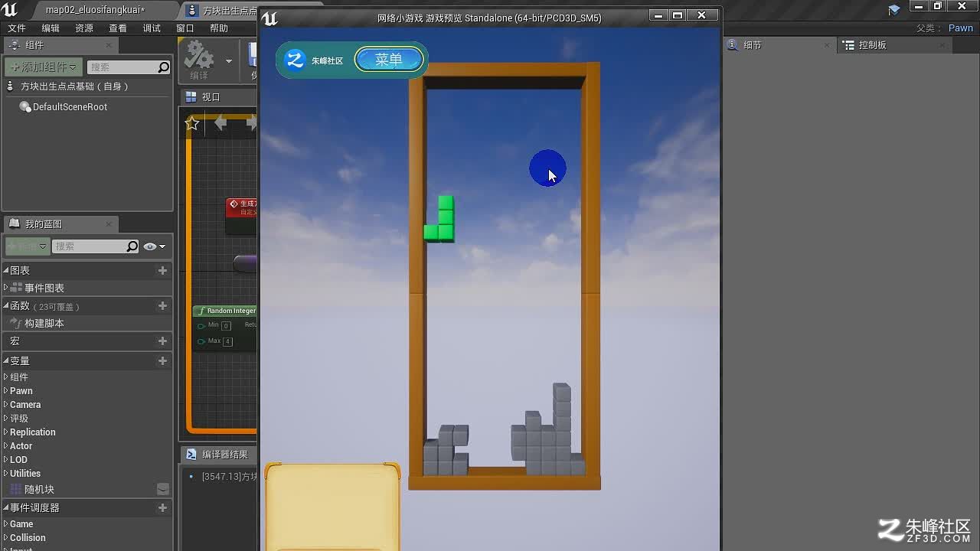
Task: Add a new graph with 图表 plus
Action: pos(162,270)
